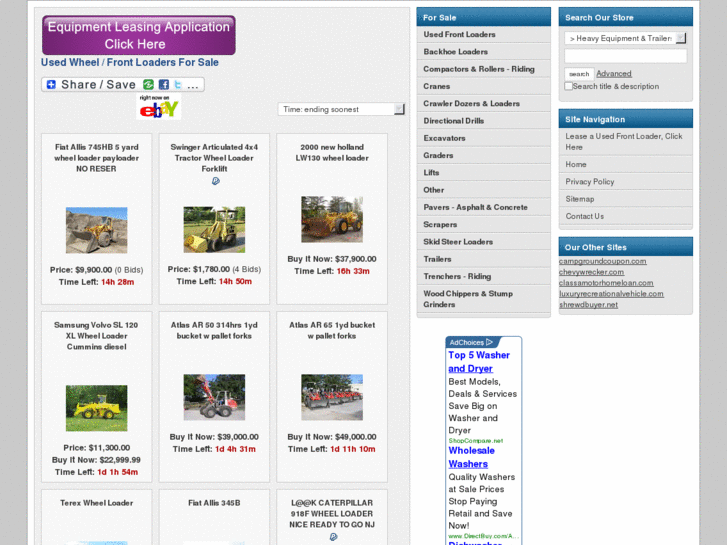Click the Twitter icon in Share bar
This screenshot has width=727, height=545.
click(178, 84)
